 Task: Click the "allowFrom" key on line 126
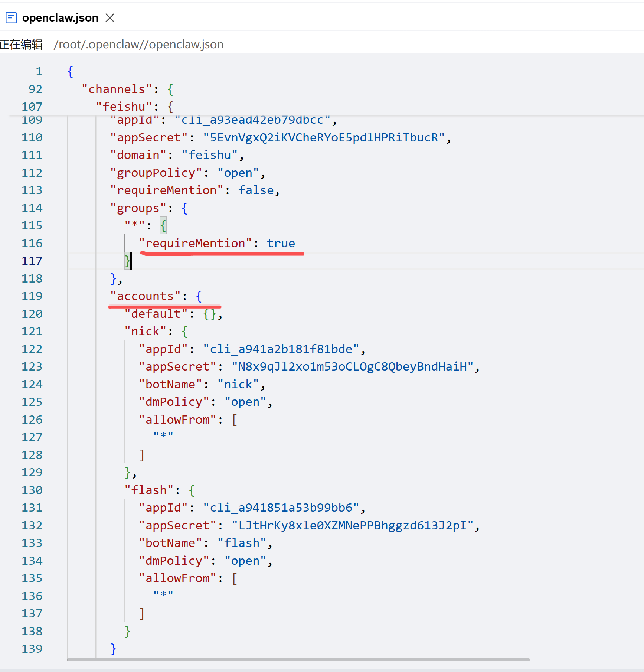pos(177,420)
